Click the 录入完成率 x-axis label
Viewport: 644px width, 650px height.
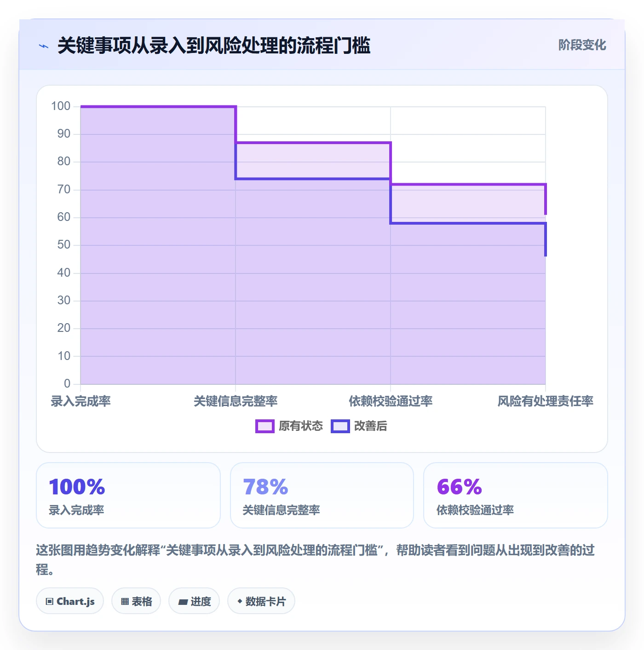[80, 401]
